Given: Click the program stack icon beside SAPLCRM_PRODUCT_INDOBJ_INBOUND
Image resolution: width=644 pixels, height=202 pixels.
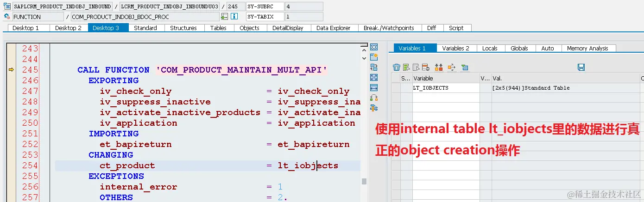Looking at the screenshot, I should tap(7, 6).
